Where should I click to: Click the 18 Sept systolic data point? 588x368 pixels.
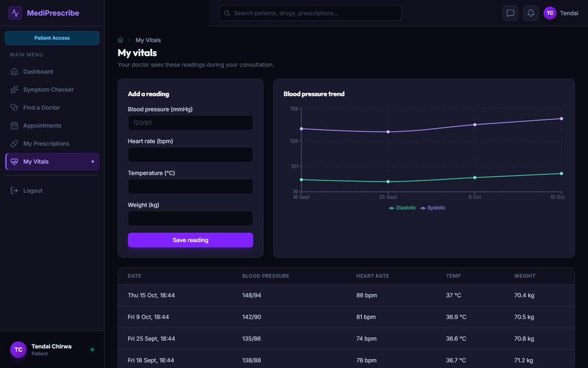[301, 129]
